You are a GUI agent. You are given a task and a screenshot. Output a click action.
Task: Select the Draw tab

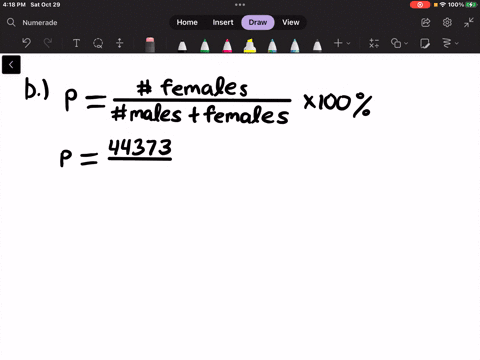[x=258, y=22]
